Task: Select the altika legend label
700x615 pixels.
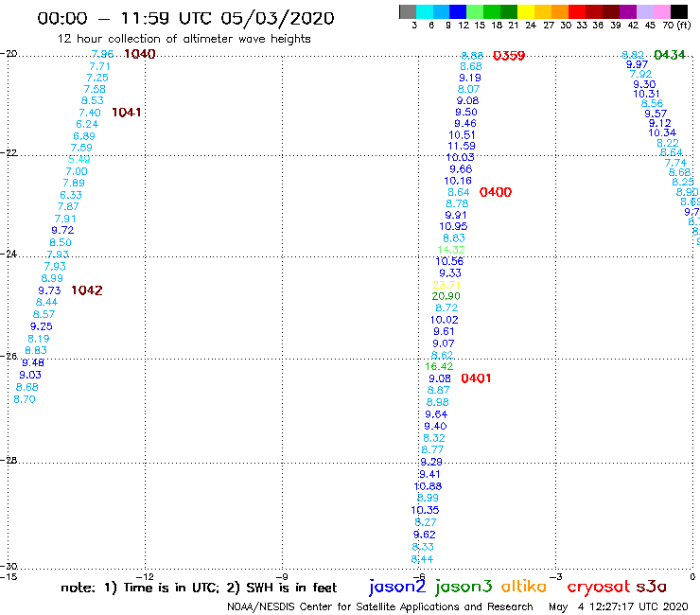Action: pyautogui.click(x=524, y=587)
